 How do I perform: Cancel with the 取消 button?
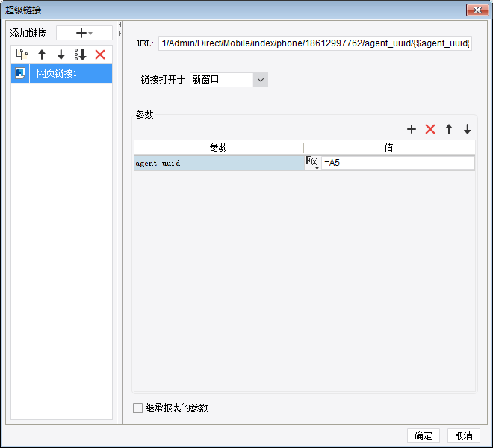(x=464, y=435)
